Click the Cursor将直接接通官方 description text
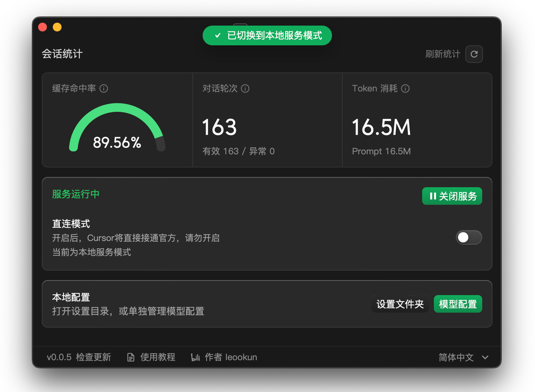The width and height of the screenshot is (535, 392). (x=136, y=238)
